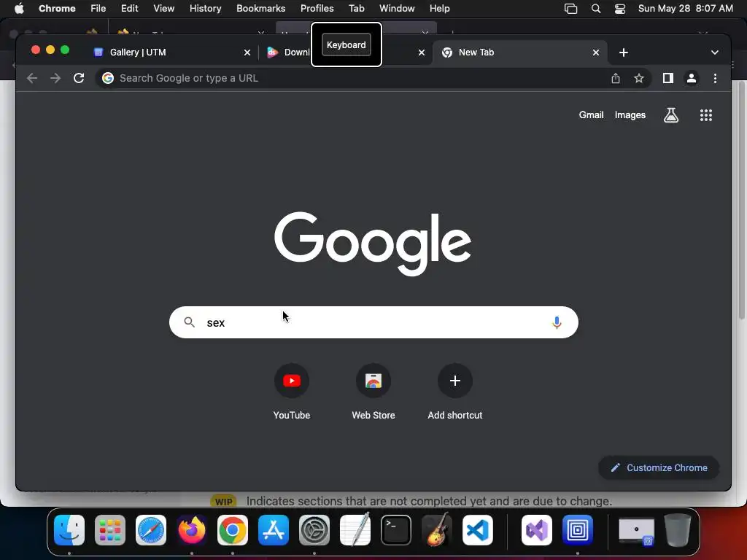Viewport: 747px width, 560px height.
Task: Click inside the Google search box
Action: tap(373, 322)
